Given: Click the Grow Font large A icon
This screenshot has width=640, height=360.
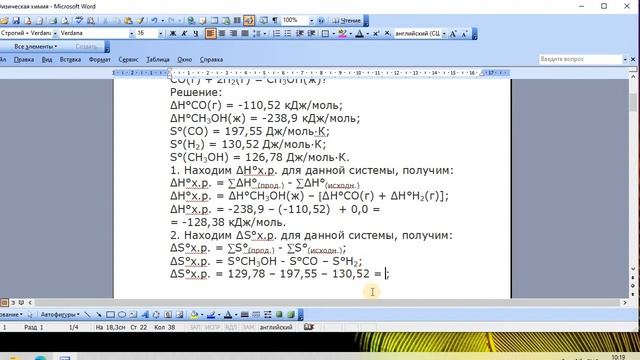Looking at the screenshot, I should point(453,33).
